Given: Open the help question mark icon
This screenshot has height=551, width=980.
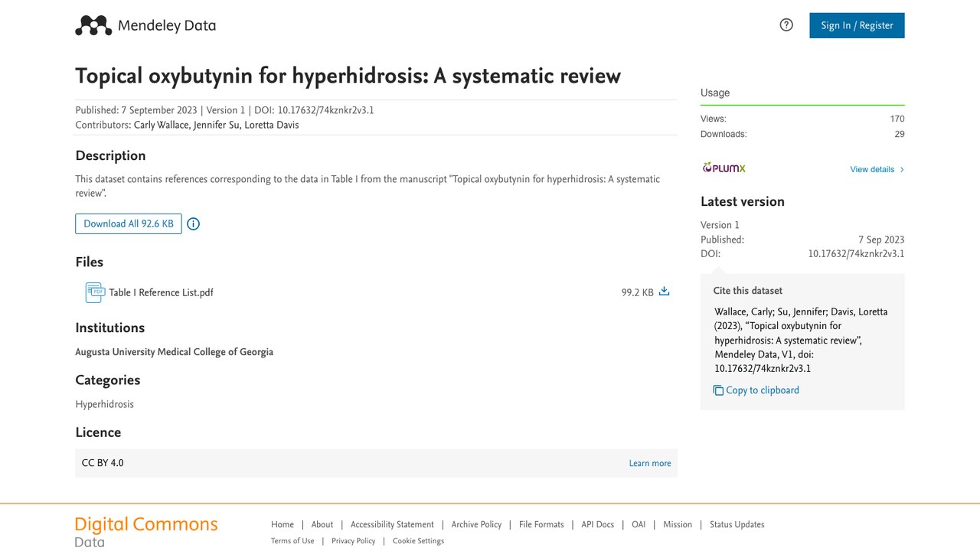Looking at the screenshot, I should click(786, 25).
